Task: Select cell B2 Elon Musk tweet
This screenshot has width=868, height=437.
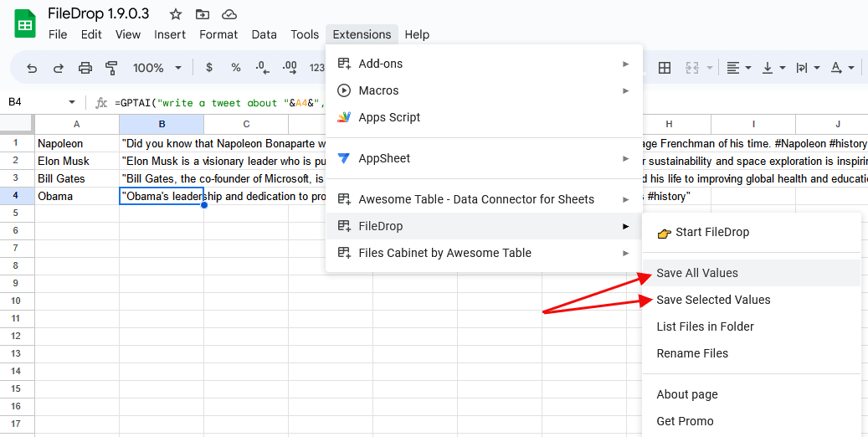Action: [162, 162]
